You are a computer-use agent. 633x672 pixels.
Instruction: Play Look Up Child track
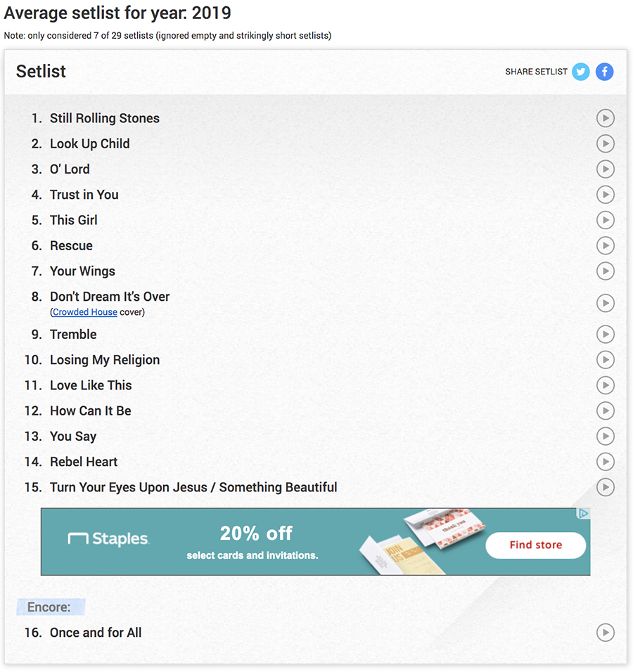coord(605,143)
